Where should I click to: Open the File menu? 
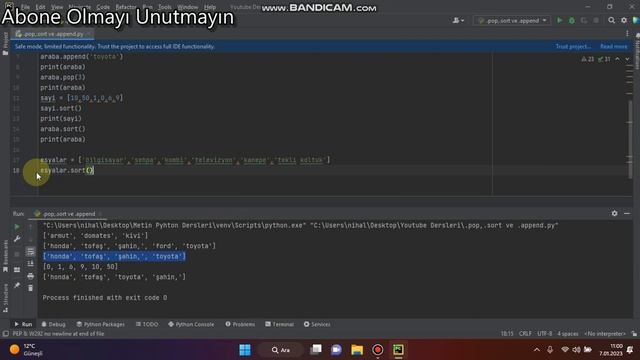point(25,7)
